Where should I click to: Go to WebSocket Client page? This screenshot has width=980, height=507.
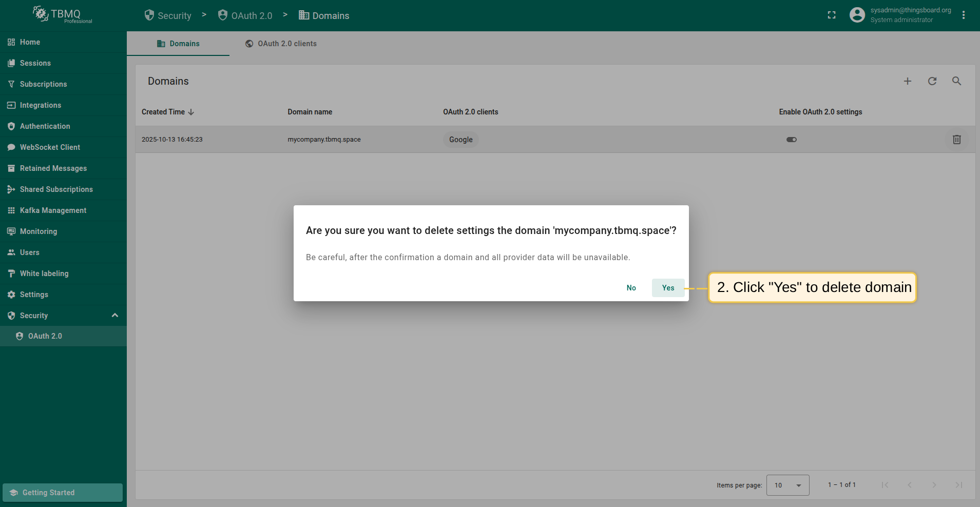(x=50, y=147)
